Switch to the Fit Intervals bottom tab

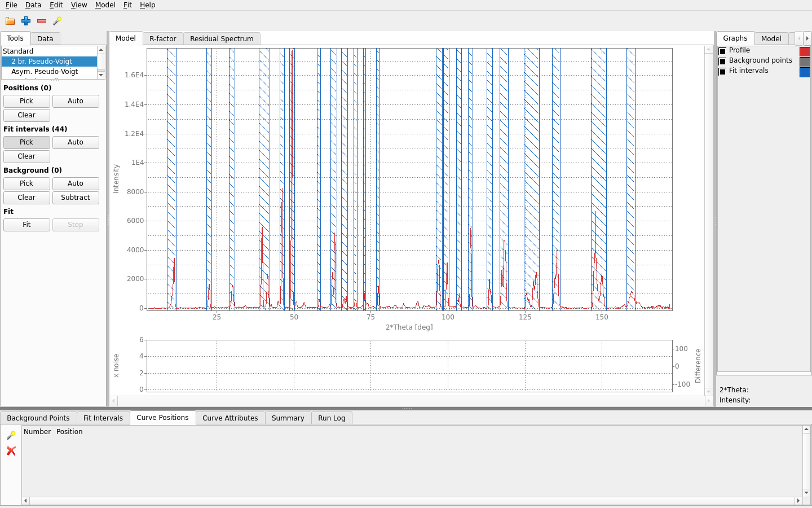pos(103,418)
